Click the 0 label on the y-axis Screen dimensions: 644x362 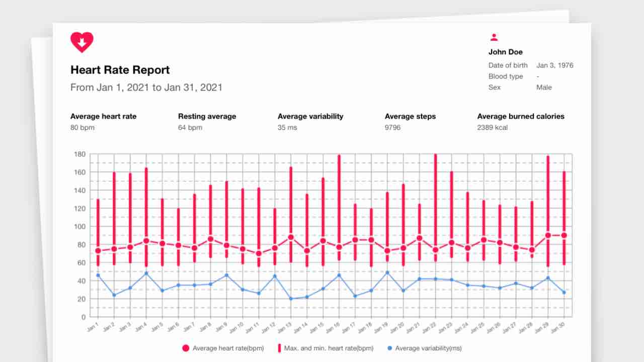pyautogui.click(x=84, y=317)
